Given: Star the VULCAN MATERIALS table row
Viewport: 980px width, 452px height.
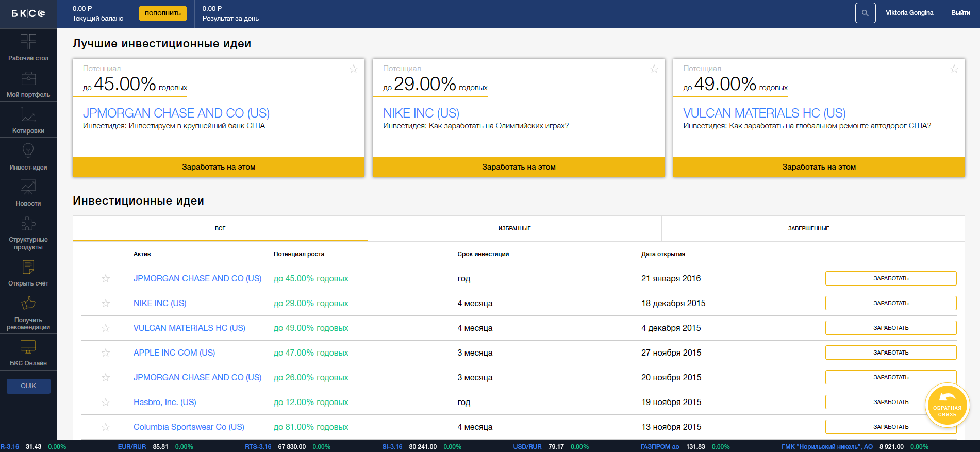Looking at the screenshot, I should click(x=106, y=328).
